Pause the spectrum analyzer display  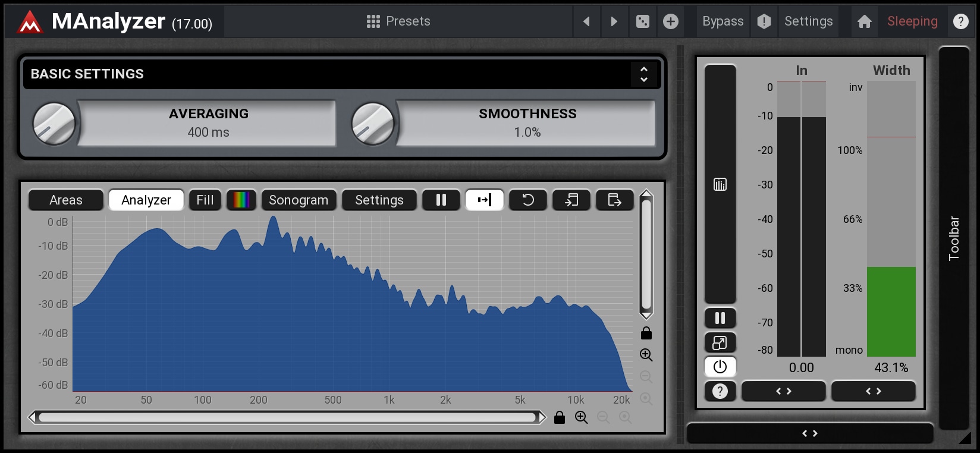point(441,200)
